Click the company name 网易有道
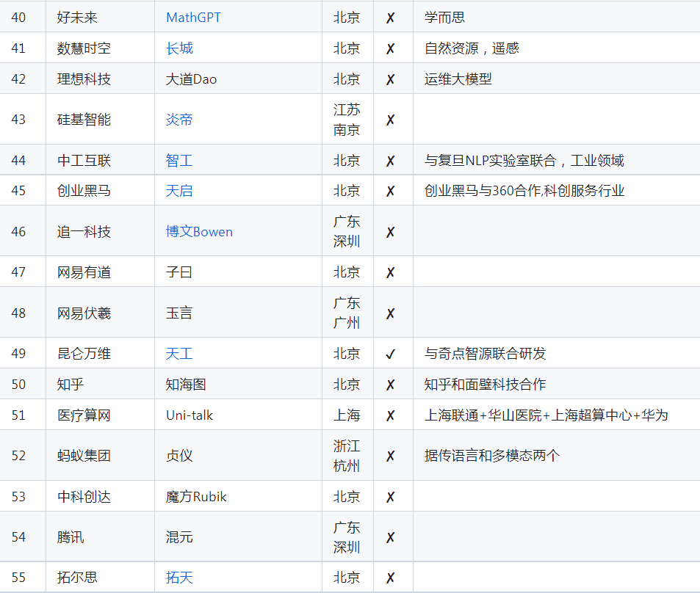This screenshot has width=700, height=593. pyautogui.click(x=84, y=272)
